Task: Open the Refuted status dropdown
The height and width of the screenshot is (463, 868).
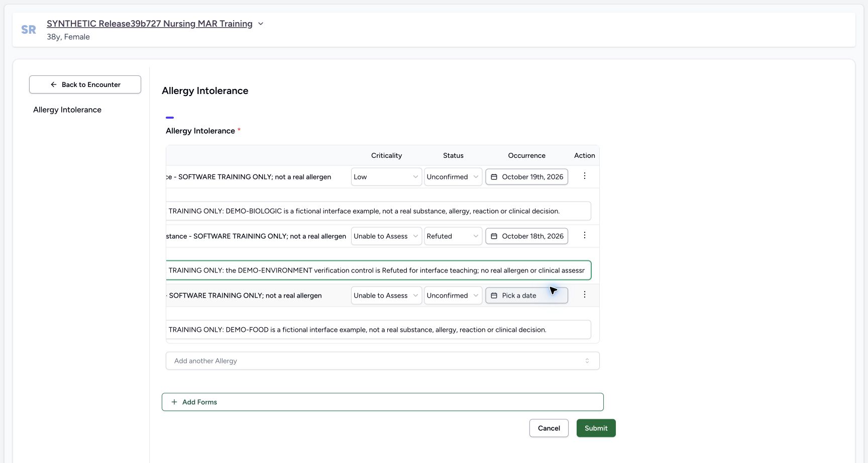Action: (x=453, y=236)
